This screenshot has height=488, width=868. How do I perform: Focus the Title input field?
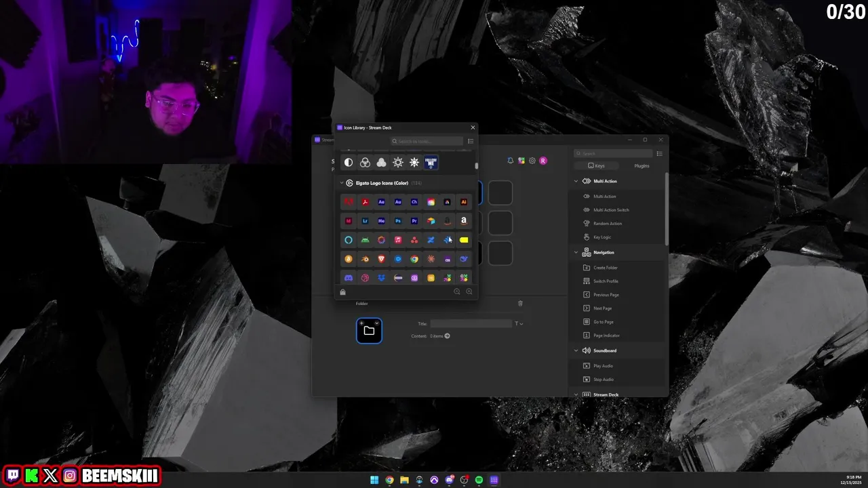pyautogui.click(x=471, y=324)
